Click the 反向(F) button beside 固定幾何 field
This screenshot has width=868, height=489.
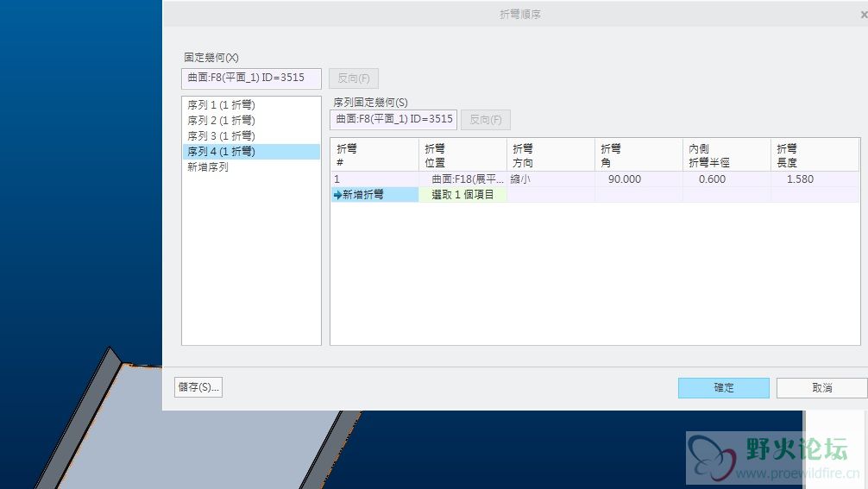tap(354, 78)
